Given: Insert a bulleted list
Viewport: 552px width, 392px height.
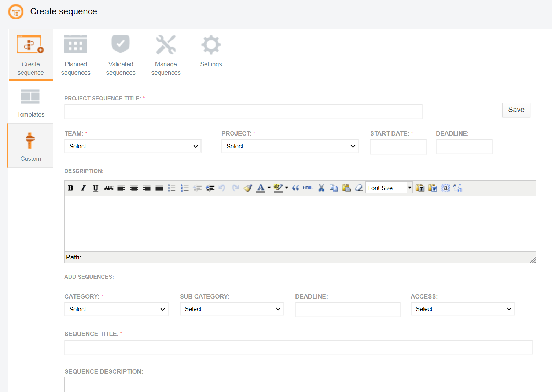Looking at the screenshot, I should point(172,188).
